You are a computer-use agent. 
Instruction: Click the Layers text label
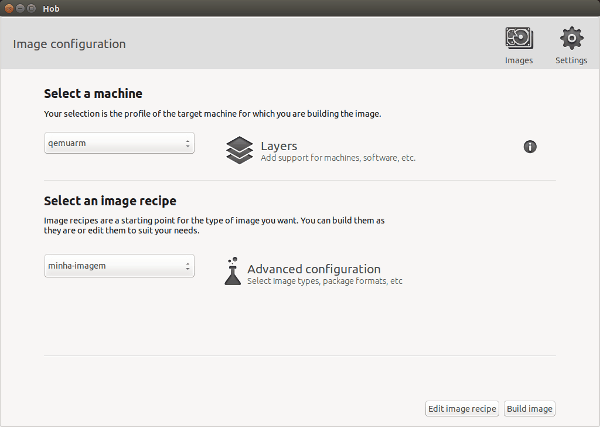click(x=279, y=146)
